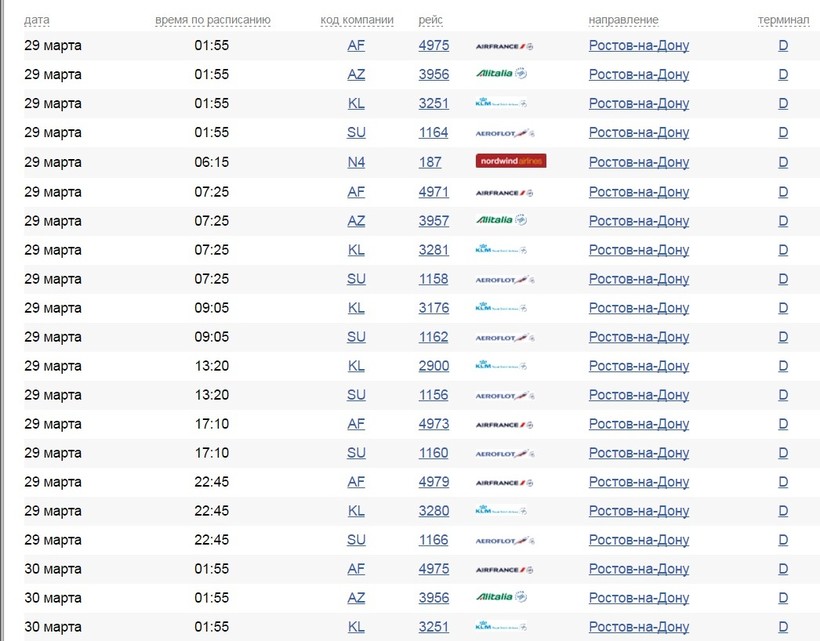Click the направление column header

(623, 20)
